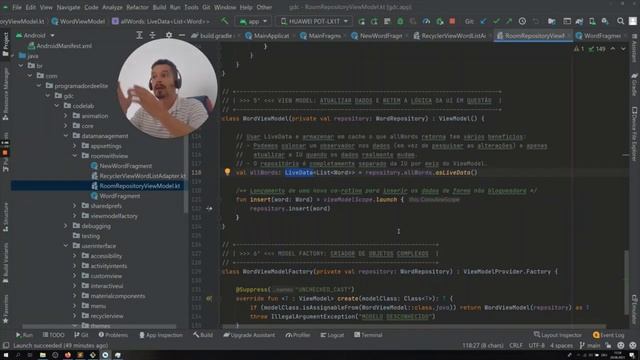This screenshot has height=360, width=640.
Task: Click the Expand All icon in project panel
Action: point(139,36)
